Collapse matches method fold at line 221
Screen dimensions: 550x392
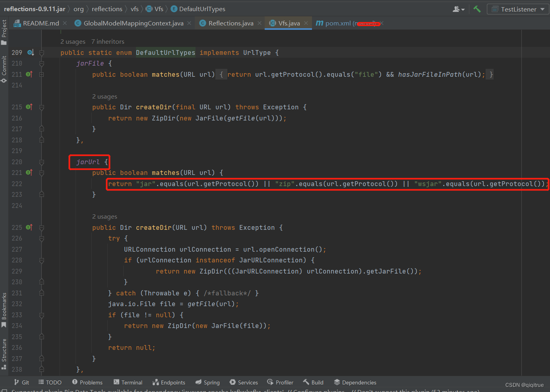(x=42, y=173)
